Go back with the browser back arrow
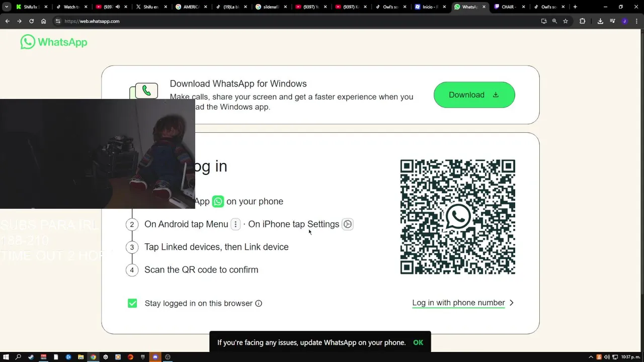This screenshot has height=362, width=644. pyautogui.click(x=7, y=21)
